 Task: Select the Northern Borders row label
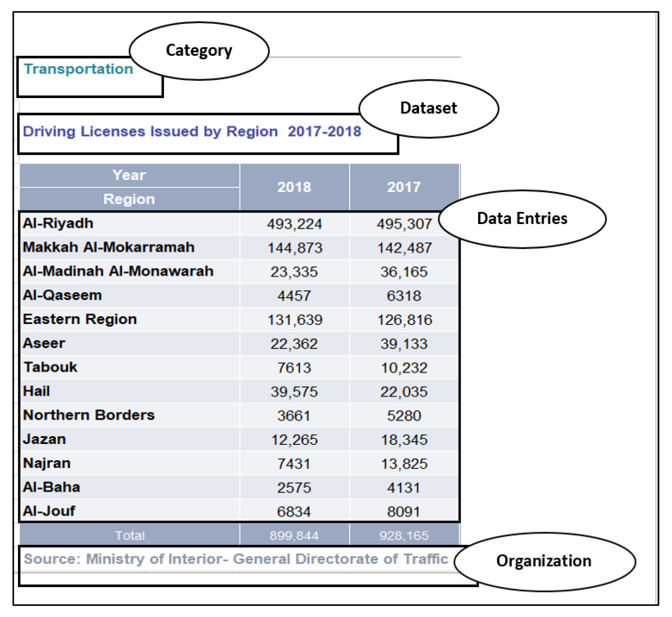89,415
